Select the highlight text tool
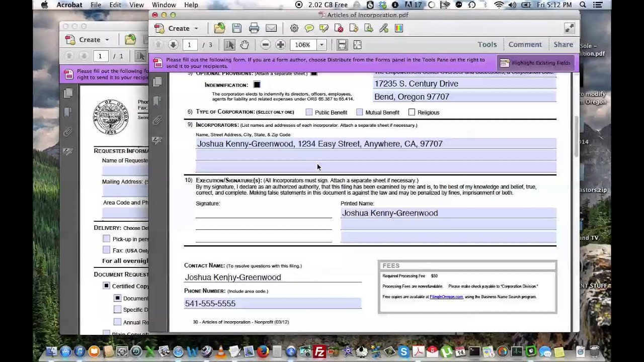This screenshot has height=362, width=644. tap(324, 28)
